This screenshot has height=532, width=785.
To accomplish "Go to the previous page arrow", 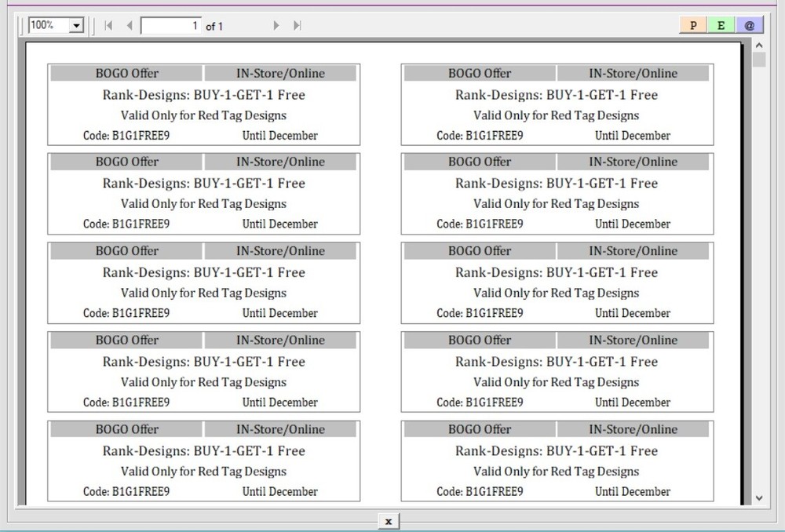I will pos(129,24).
